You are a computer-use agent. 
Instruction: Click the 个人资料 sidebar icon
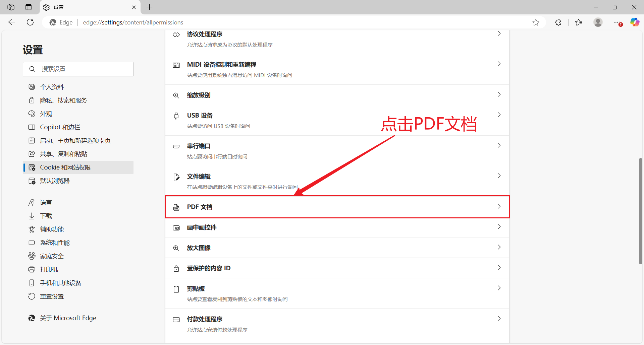click(x=32, y=86)
